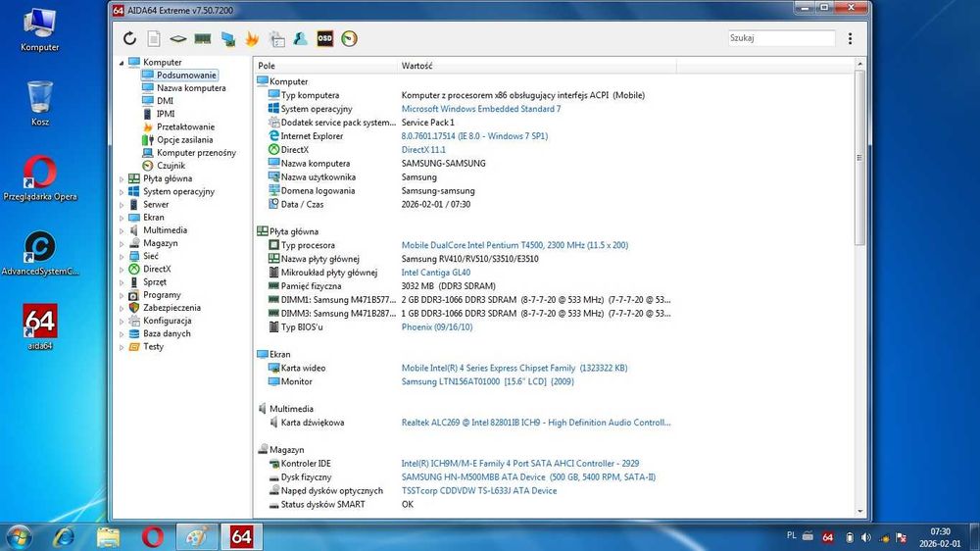Open the Internet Explorer version link
980x551 pixels.
[474, 136]
